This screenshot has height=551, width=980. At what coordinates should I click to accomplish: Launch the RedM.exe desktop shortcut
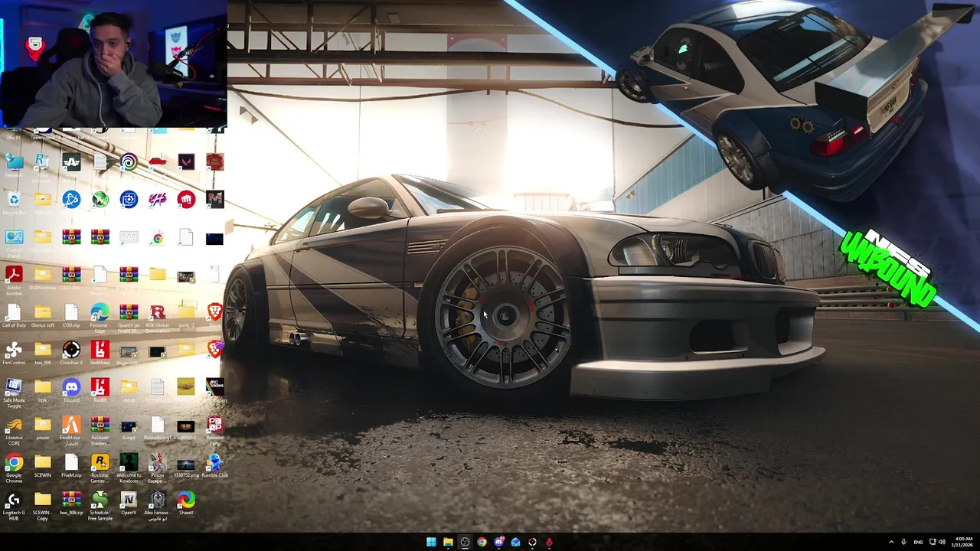[x=100, y=350]
